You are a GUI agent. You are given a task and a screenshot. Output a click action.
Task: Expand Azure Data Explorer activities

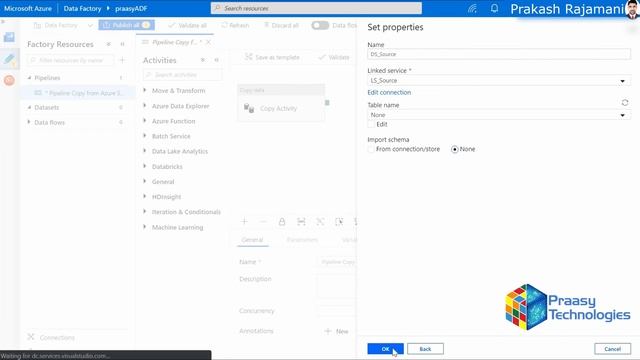pos(144,106)
